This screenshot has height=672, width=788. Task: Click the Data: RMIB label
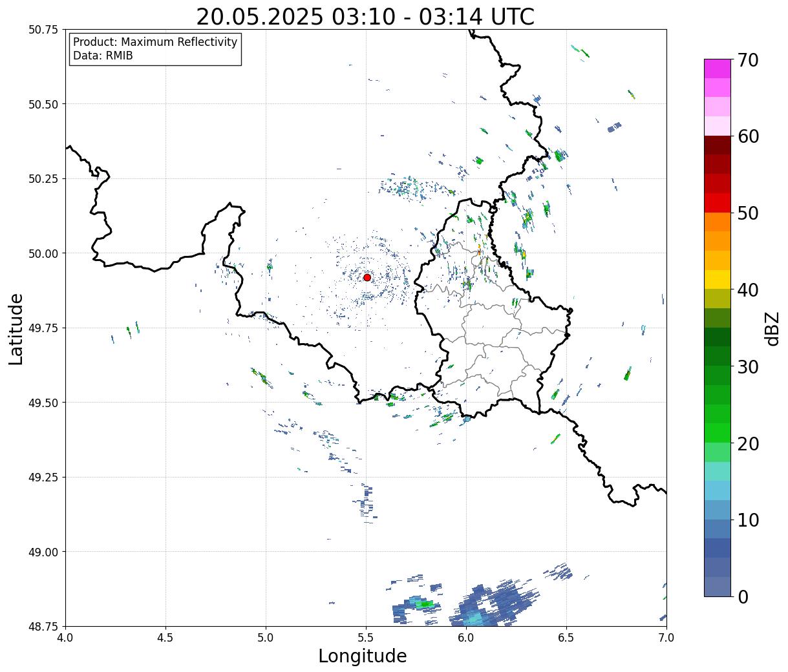click(x=103, y=56)
